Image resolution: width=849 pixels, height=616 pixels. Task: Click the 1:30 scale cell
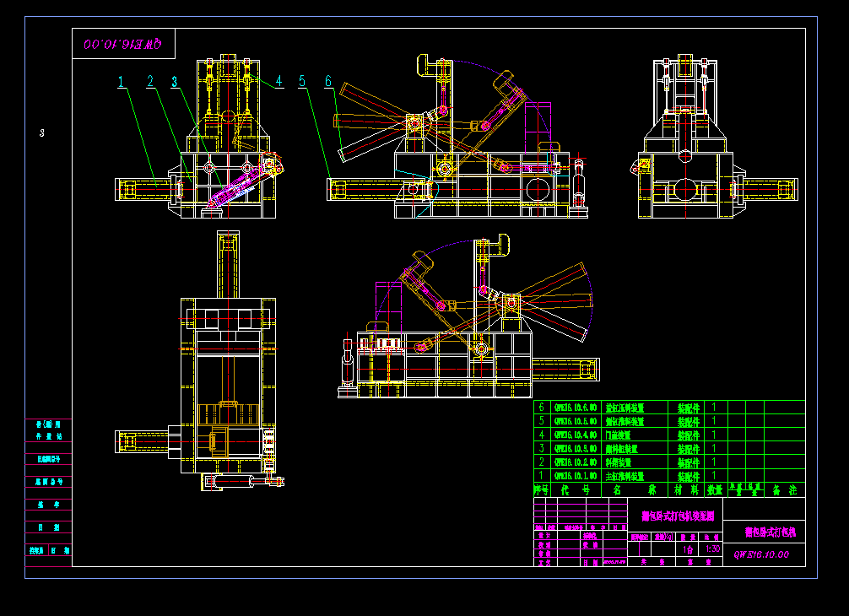[x=712, y=548]
